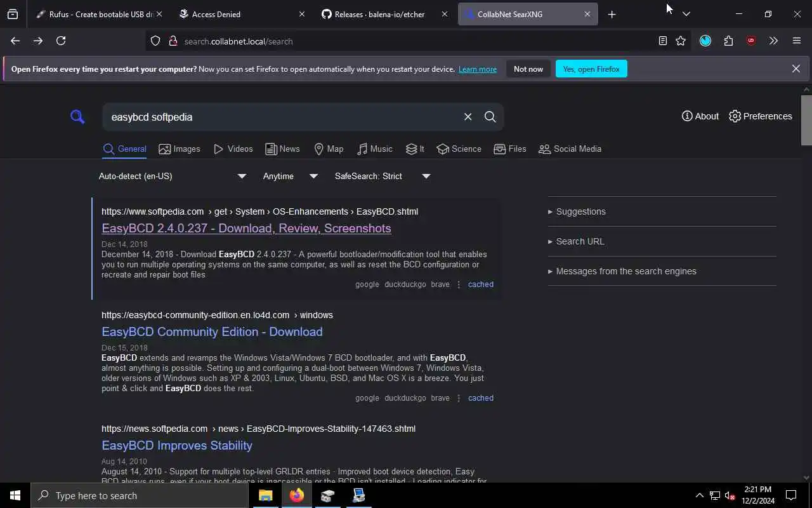Click the address bar URL search.collabnet.local
This screenshot has height=508, width=812.
(x=239, y=41)
